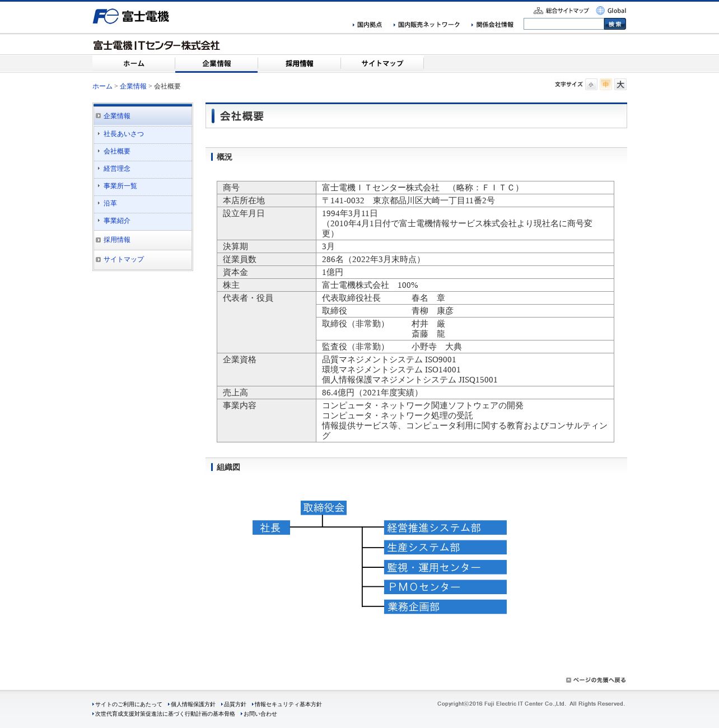
Task: Open 企業情報 in the sidebar
Action: tap(117, 116)
